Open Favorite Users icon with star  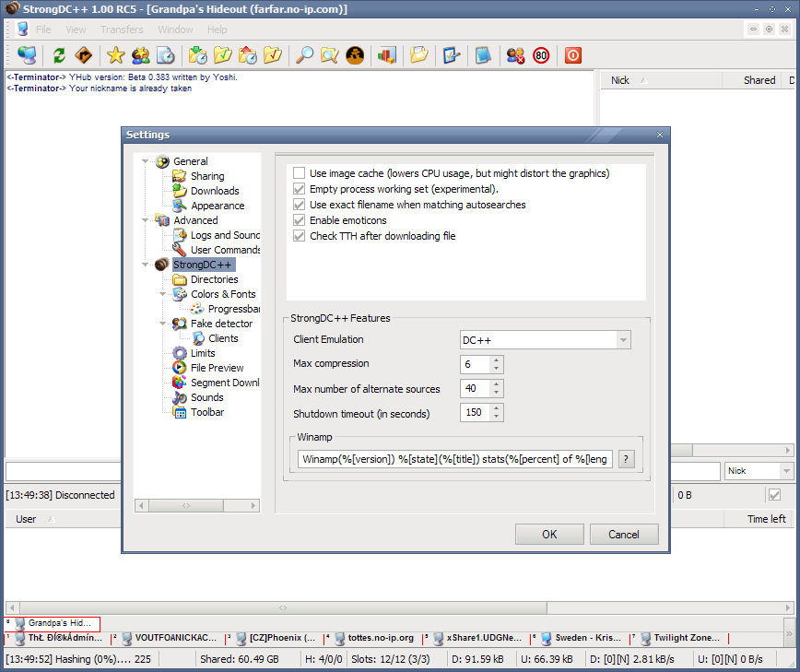140,55
